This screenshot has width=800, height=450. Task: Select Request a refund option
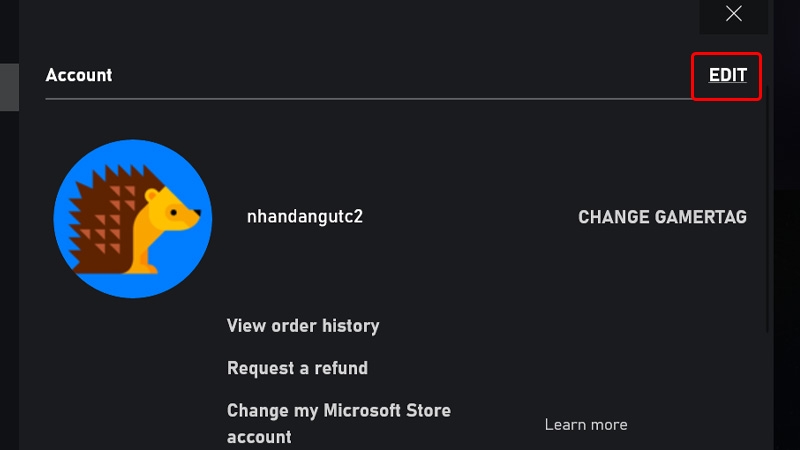tap(297, 368)
